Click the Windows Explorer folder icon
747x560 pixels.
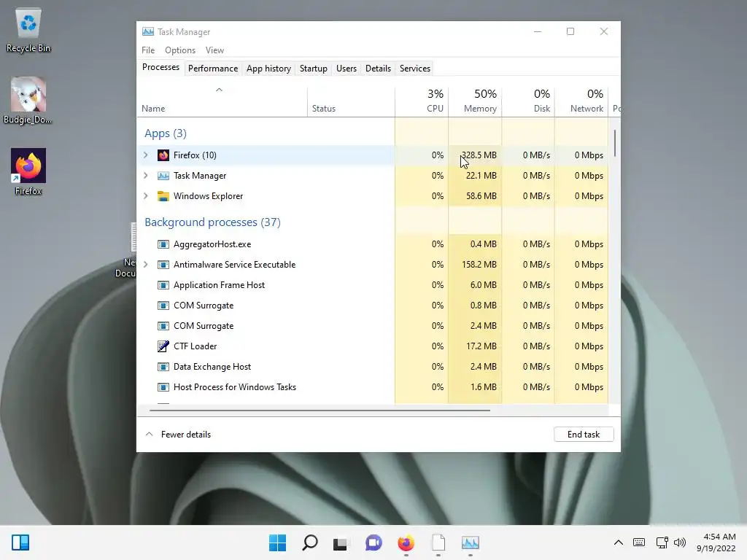(163, 196)
